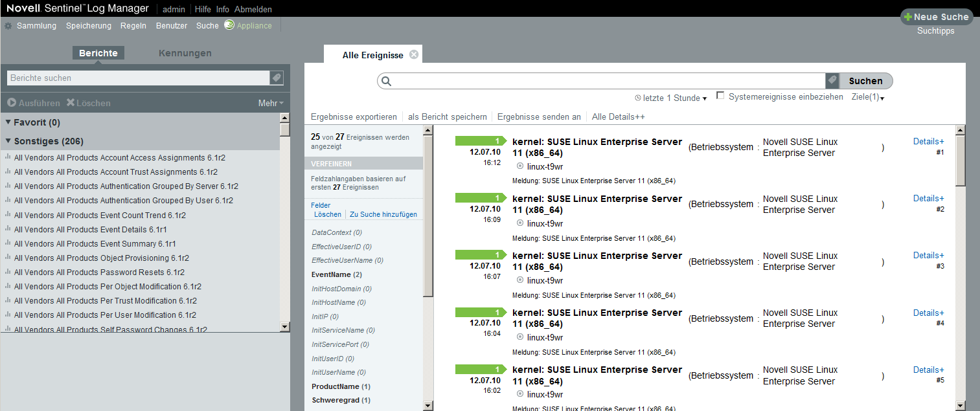
Task: Click Ergebnisse senden an
Action: tap(539, 117)
